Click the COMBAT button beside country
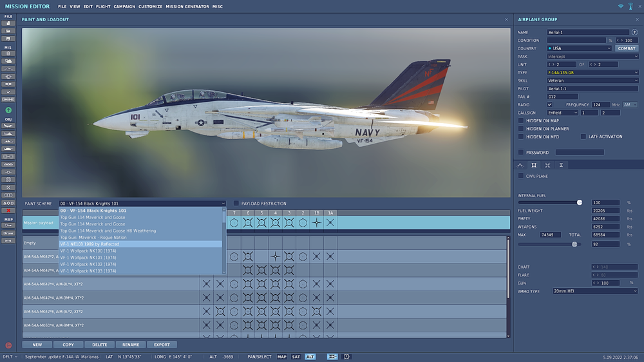 [x=627, y=48]
